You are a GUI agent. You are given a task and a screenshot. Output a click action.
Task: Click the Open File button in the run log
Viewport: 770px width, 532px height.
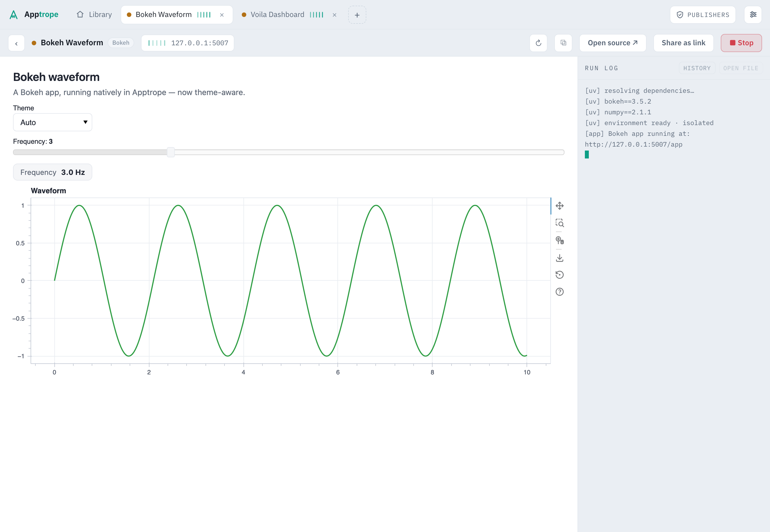pyautogui.click(x=741, y=68)
